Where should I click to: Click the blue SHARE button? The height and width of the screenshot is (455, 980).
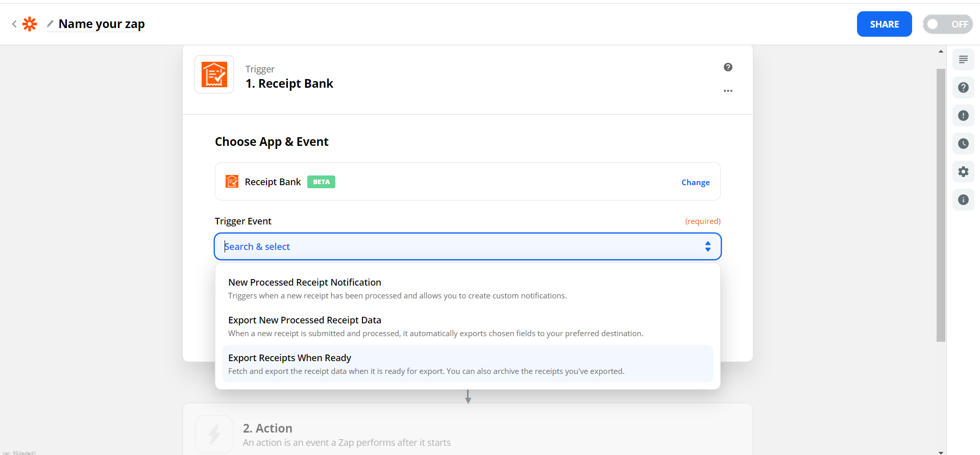click(884, 24)
